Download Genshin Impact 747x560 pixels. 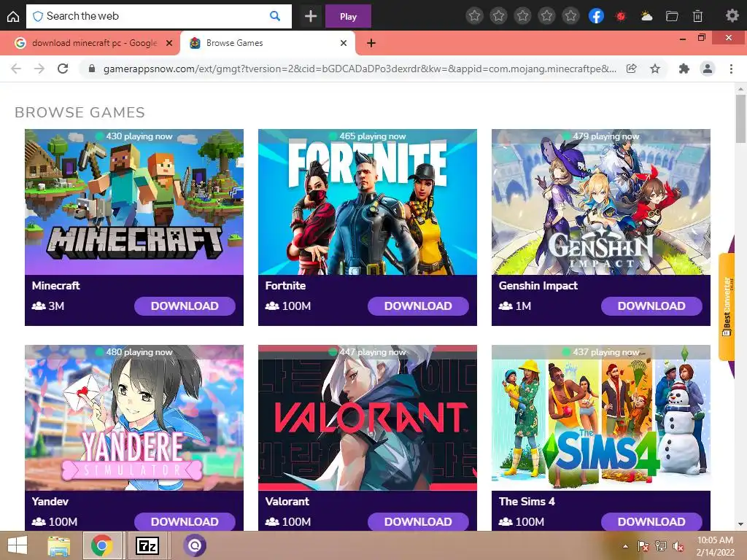651,306
